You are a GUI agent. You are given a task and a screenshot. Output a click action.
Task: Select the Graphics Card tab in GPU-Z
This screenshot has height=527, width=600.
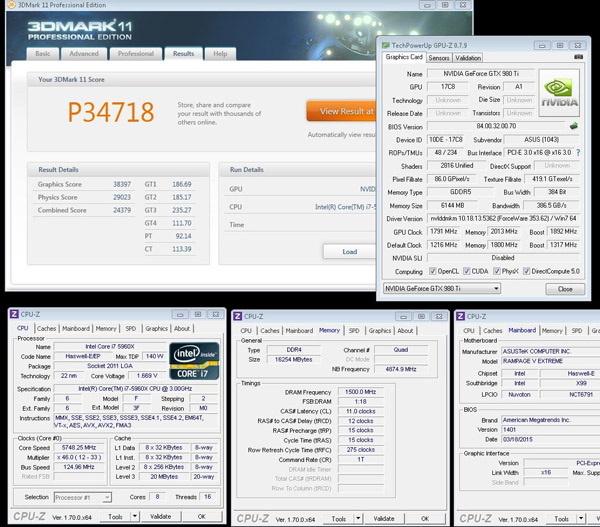click(x=404, y=57)
